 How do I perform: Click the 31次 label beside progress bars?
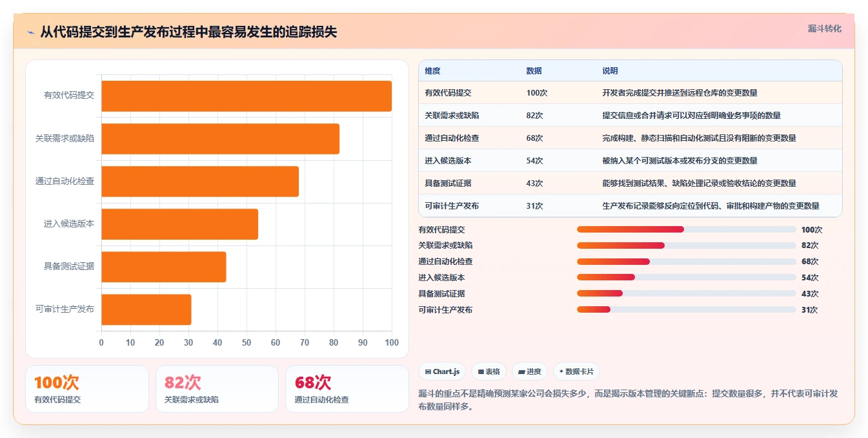pyautogui.click(x=809, y=310)
